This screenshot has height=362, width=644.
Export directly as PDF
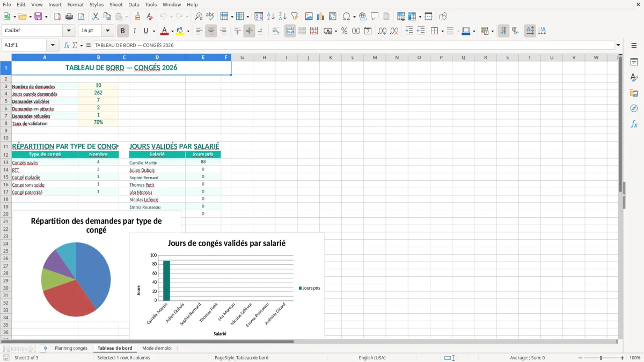pos(57,16)
